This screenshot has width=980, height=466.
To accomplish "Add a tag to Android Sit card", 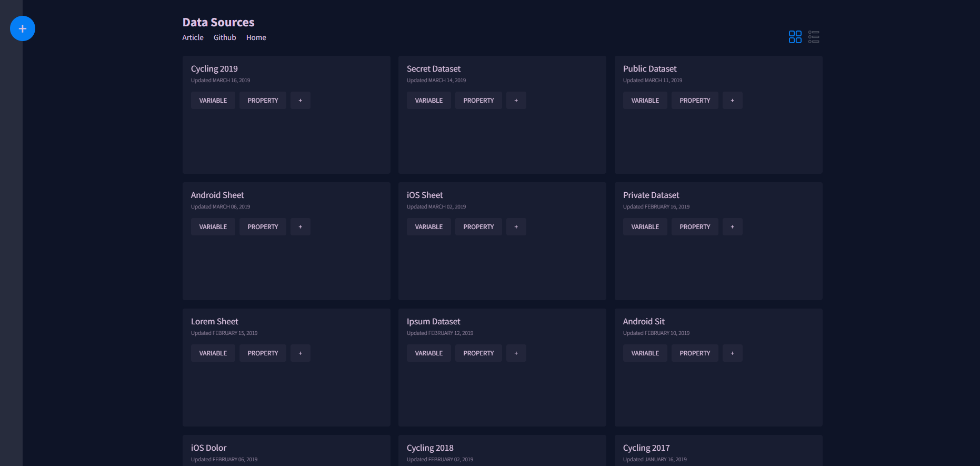I will (733, 353).
